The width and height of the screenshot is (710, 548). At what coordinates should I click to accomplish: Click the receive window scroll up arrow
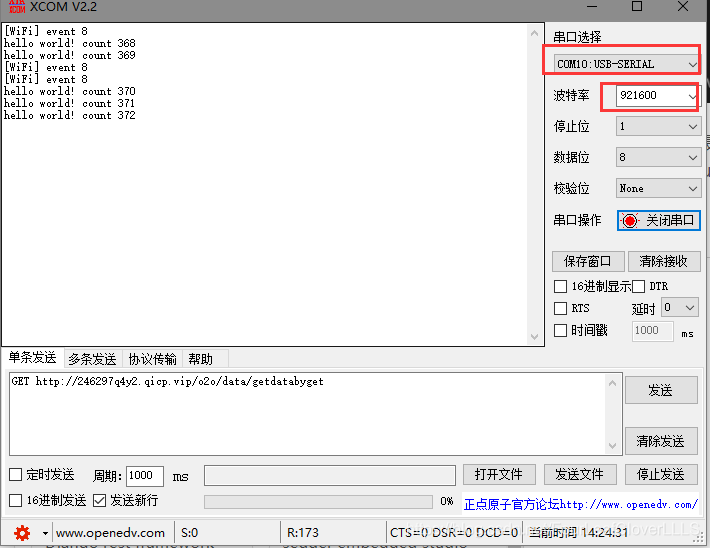534,33
